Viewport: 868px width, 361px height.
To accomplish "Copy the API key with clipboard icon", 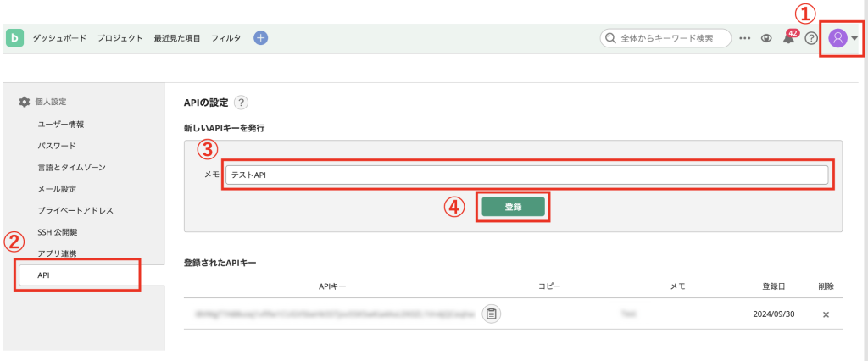I will click(x=492, y=314).
